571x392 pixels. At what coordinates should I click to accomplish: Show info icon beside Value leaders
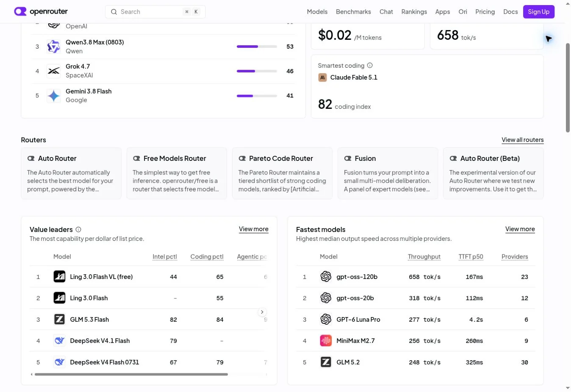point(78,229)
